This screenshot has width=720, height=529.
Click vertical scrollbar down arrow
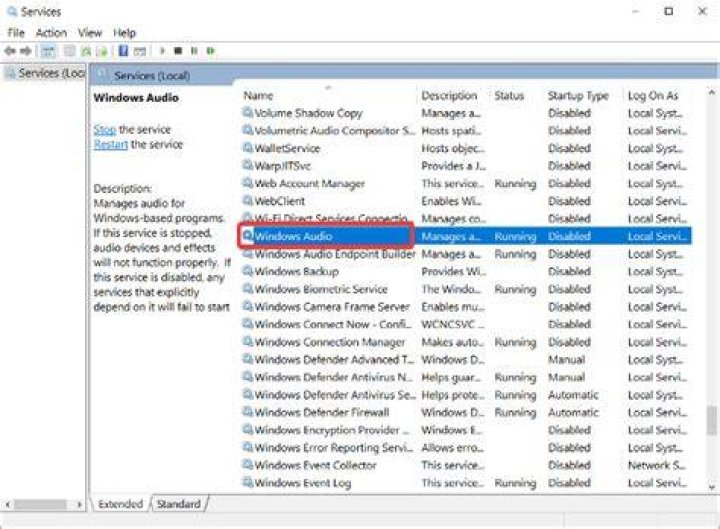(x=712, y=487)
